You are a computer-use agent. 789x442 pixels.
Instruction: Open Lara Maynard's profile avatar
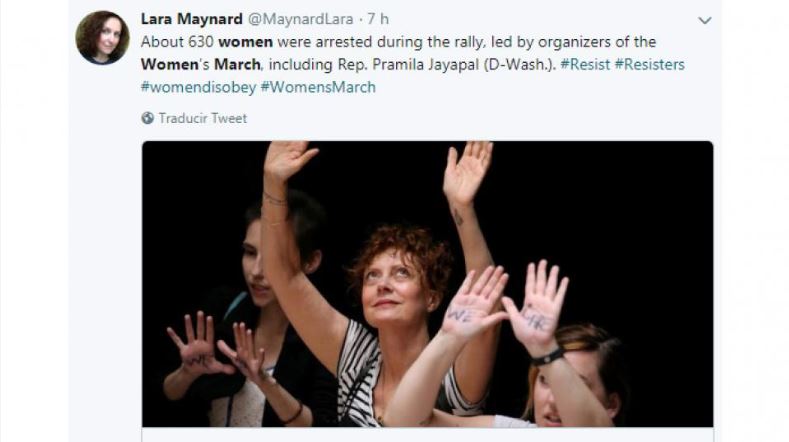point(103,38)
